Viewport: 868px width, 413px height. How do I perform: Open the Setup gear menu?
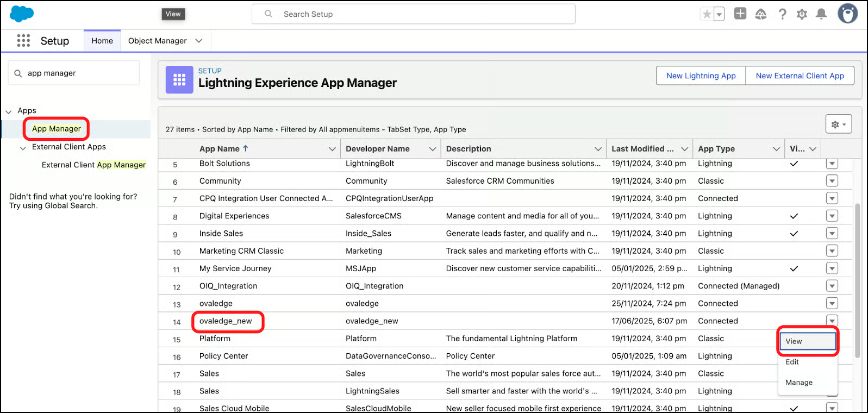click(x=802, y=14)
